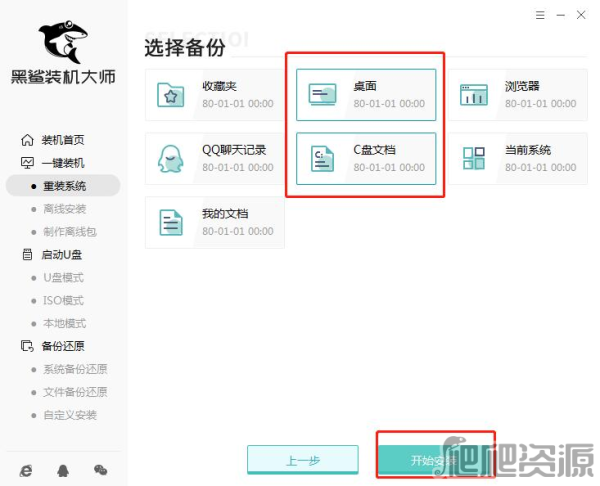
Task: Minimize the installer window
Action: pyautogui.click(x=561, y=15)
